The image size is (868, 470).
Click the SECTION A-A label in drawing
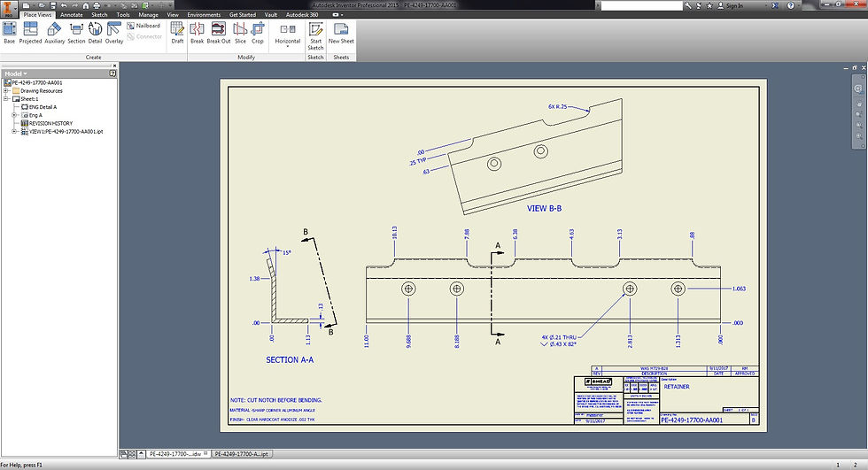coord(290,360)
